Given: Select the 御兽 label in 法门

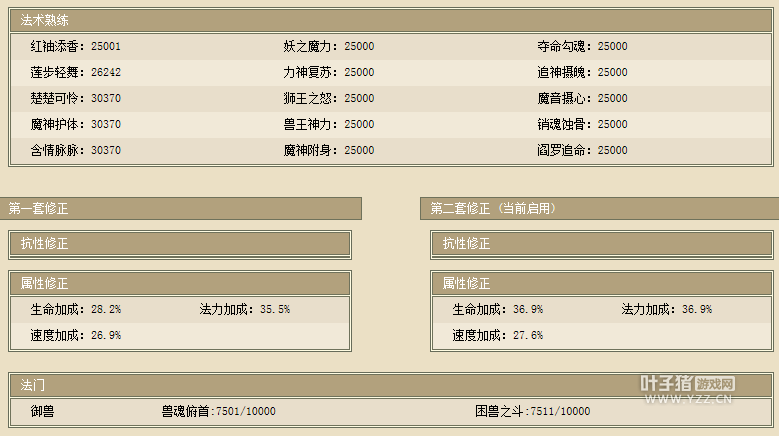Looking at the screenshot, I should (41, 411).
